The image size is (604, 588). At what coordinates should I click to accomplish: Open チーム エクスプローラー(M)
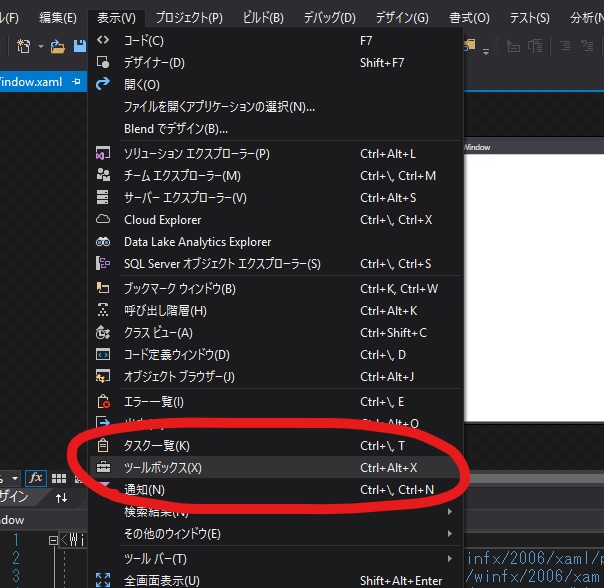[275, 176]
